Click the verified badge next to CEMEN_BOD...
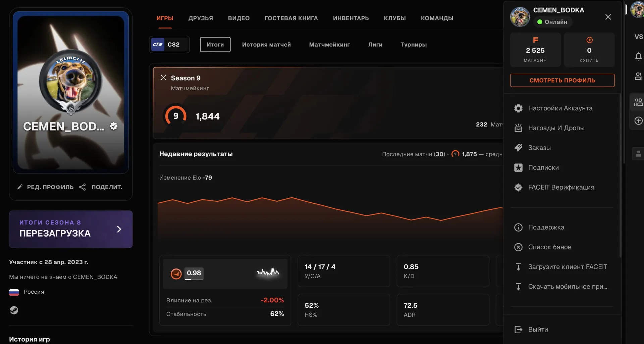 pos(114,126)
